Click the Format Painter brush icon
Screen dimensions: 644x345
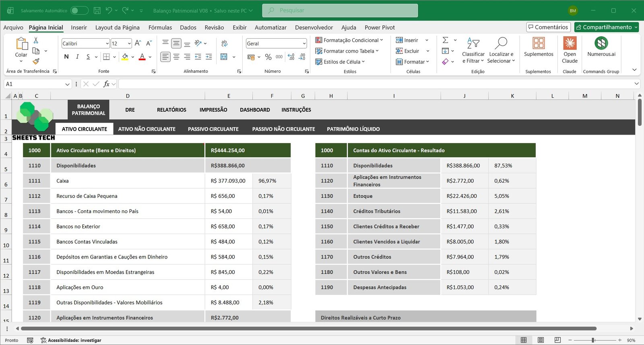pos(36,62)
